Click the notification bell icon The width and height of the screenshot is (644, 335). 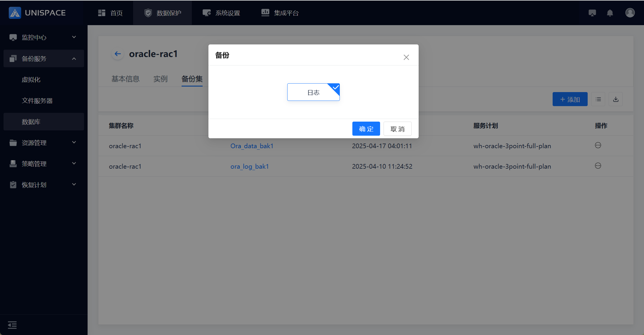[x=610, y=13]
